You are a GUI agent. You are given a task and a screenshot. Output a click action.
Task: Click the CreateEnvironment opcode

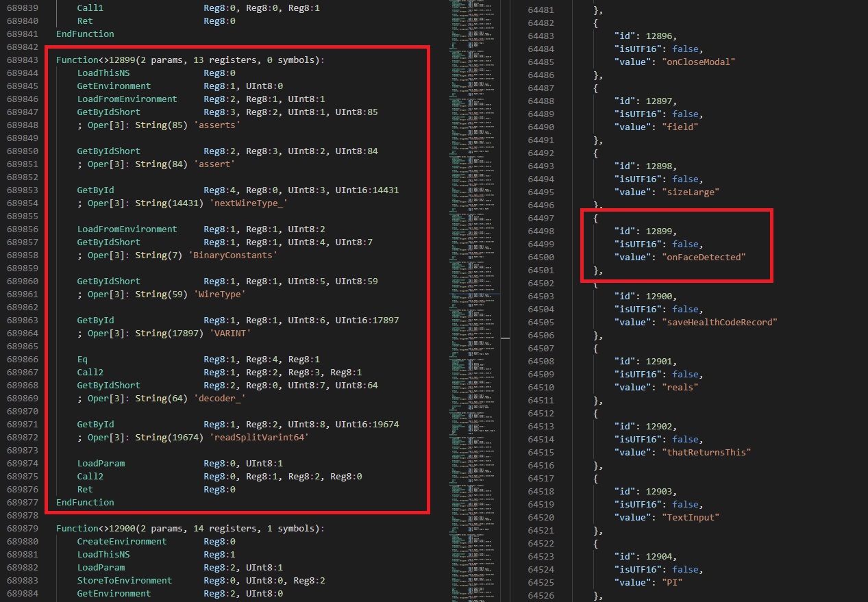[x=122, y=542]
